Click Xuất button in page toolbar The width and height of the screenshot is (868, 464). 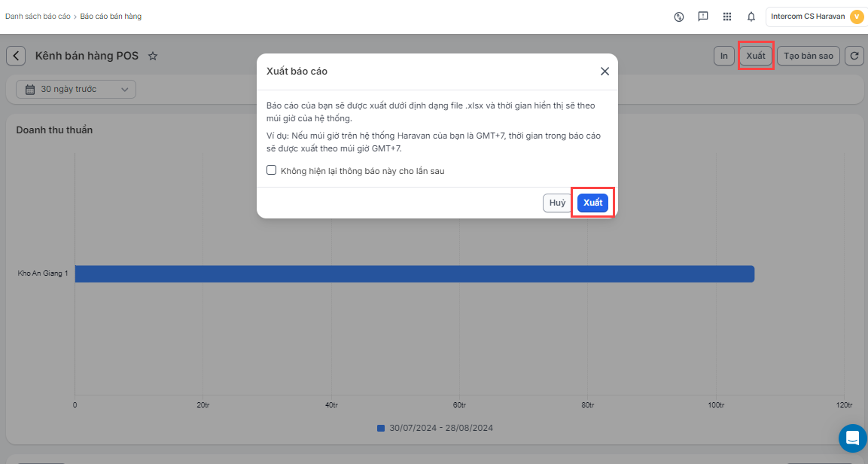pos(756,56)
